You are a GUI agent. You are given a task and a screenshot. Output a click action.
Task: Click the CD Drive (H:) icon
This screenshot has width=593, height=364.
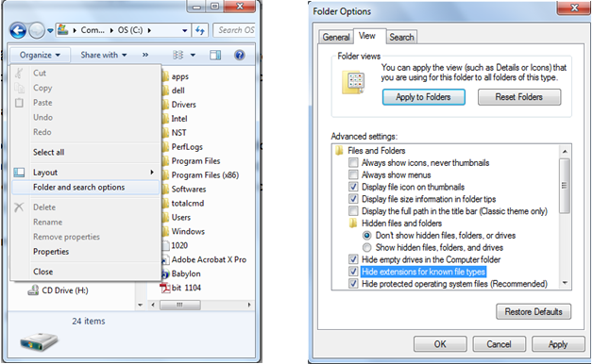click(33, 290)
